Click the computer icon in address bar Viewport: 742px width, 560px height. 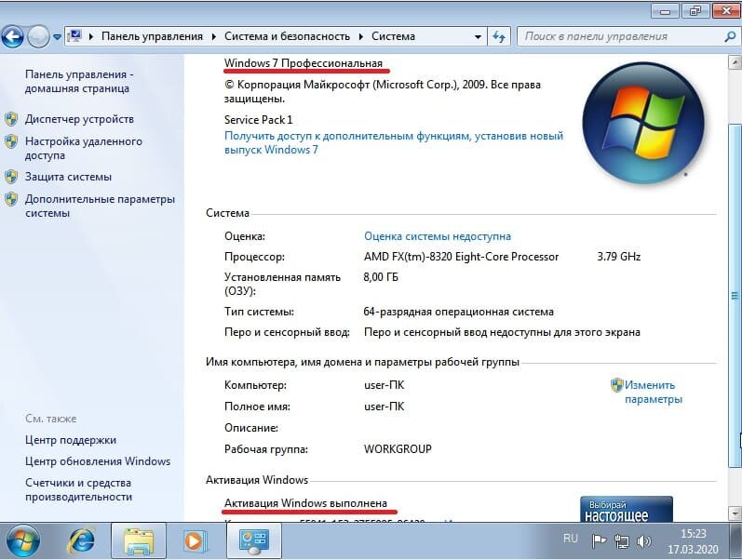pos(74,36)
